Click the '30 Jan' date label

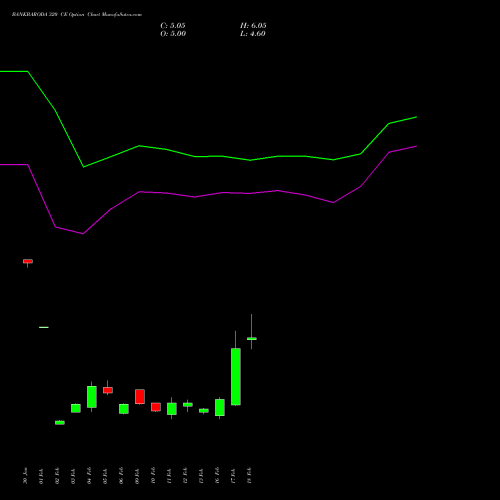pos(25,476)
